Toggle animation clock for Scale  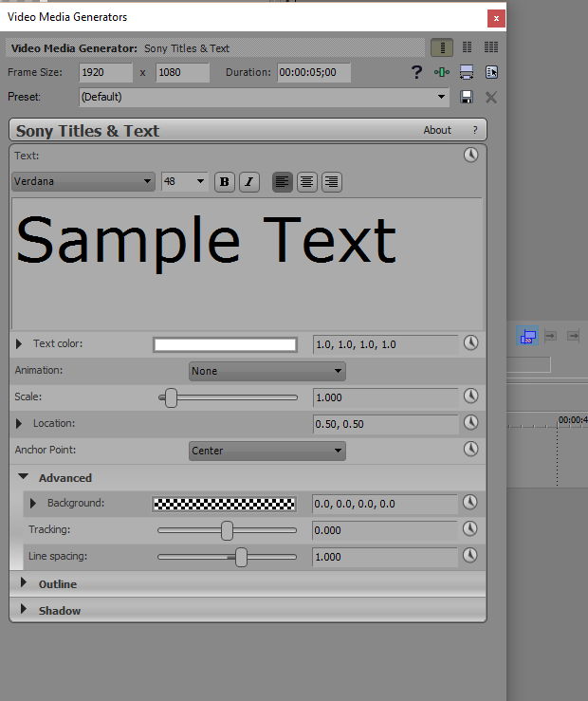point(470,397)
